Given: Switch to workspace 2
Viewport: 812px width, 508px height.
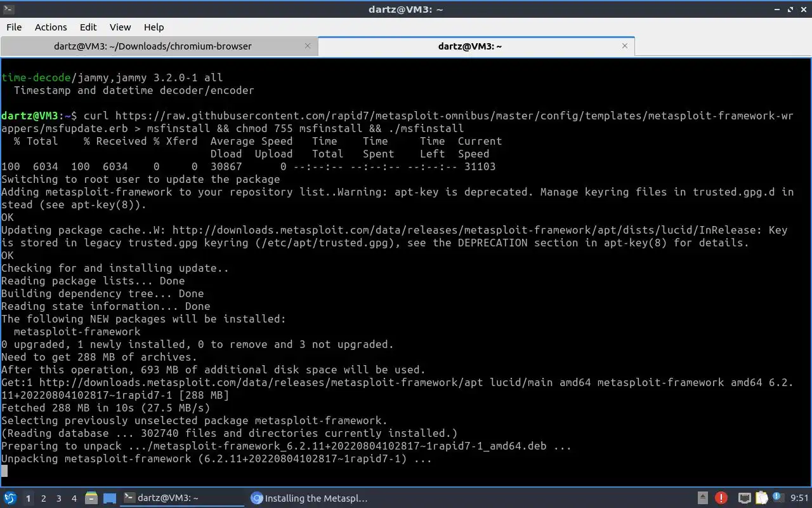Looking at the screenshot, I should click(x=44, y=498).
